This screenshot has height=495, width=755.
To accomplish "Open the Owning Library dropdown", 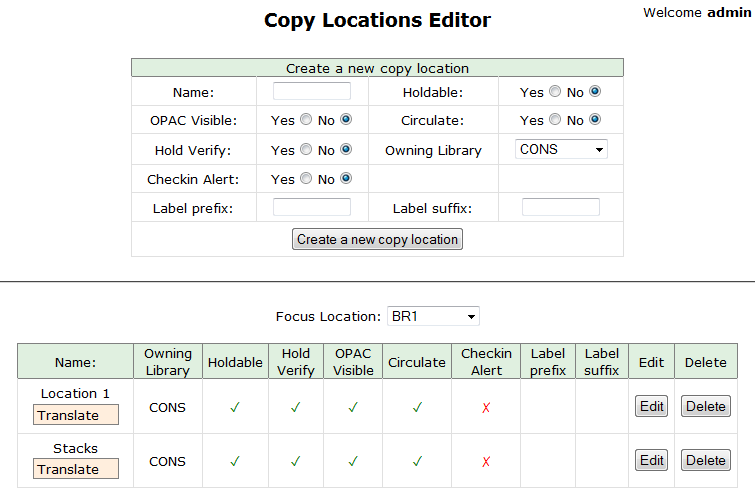I will [x=561, y=149].
